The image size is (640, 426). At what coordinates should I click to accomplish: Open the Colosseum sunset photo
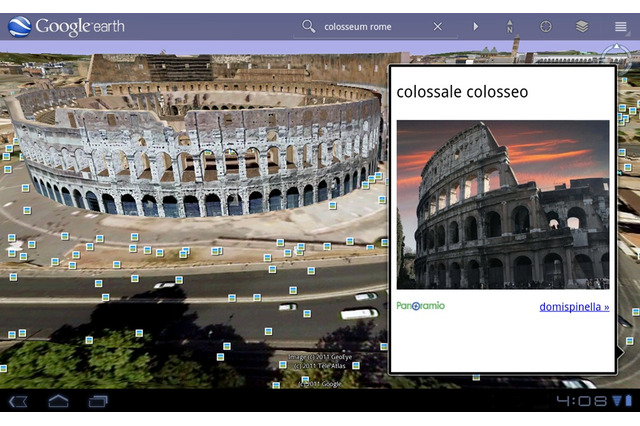503,204
